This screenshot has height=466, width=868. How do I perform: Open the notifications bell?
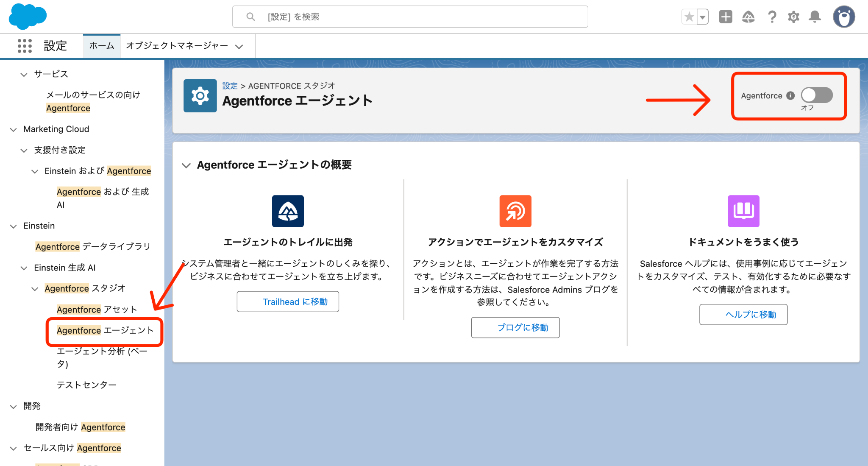815,17
